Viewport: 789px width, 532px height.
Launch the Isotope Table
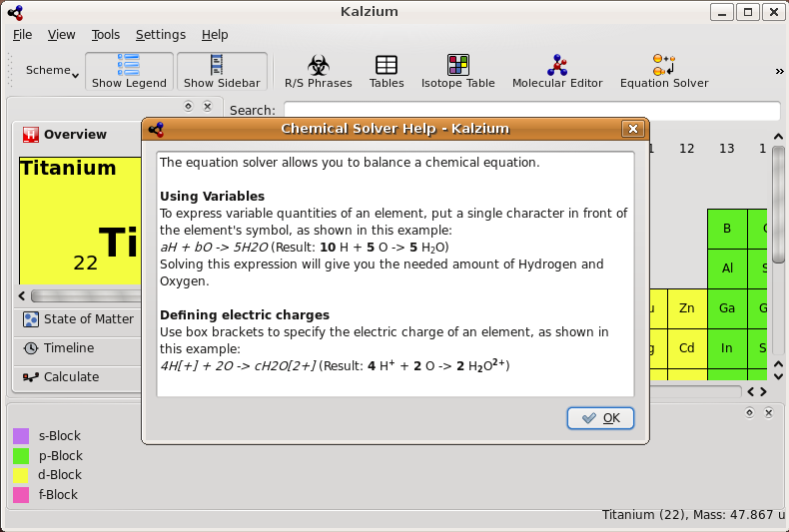click(x=457, y=72)
